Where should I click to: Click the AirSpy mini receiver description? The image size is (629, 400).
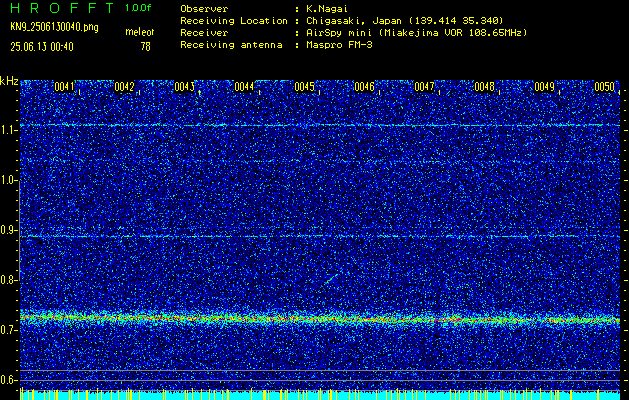pos(417,33)
